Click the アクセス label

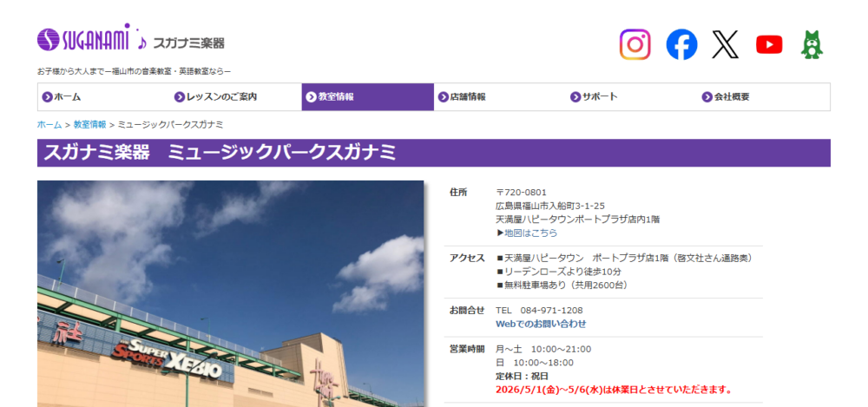(x=467, y=259)
